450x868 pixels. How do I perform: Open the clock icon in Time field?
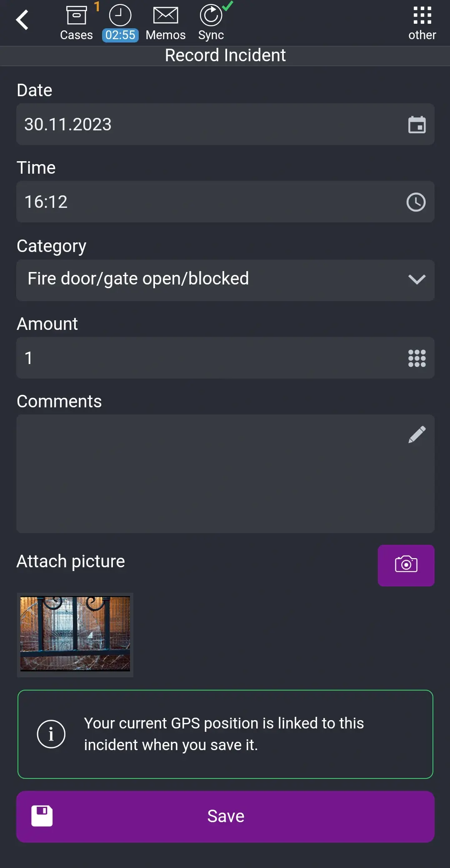(417, 202)
